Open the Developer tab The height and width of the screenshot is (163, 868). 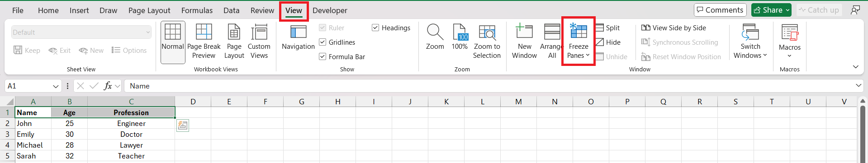click(x=330, y=10)
